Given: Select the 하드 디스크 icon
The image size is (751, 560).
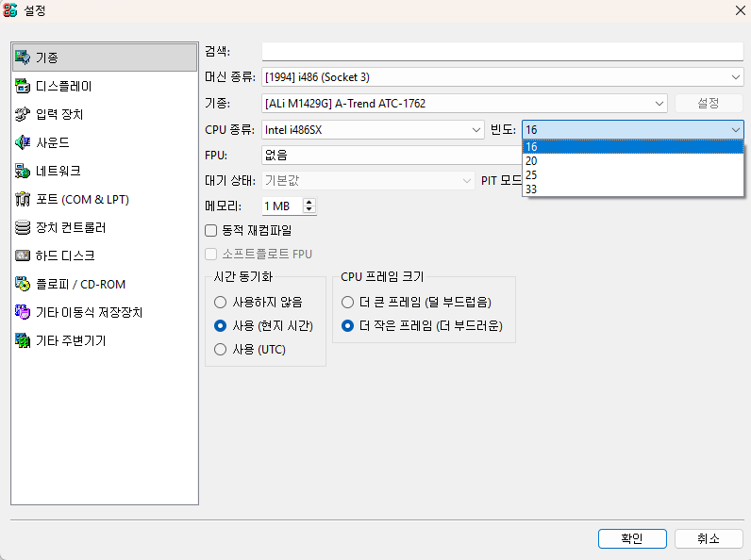Looking at the screenshot, I should 23,255.
